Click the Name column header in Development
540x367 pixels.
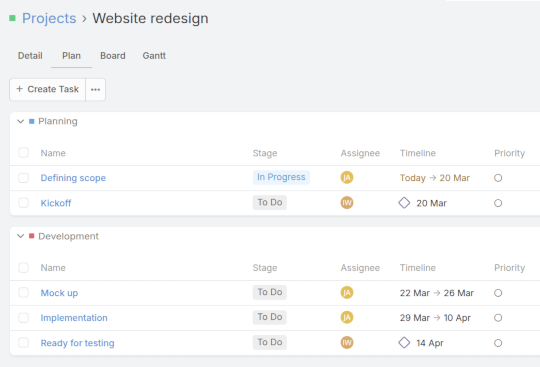[53, 268]
